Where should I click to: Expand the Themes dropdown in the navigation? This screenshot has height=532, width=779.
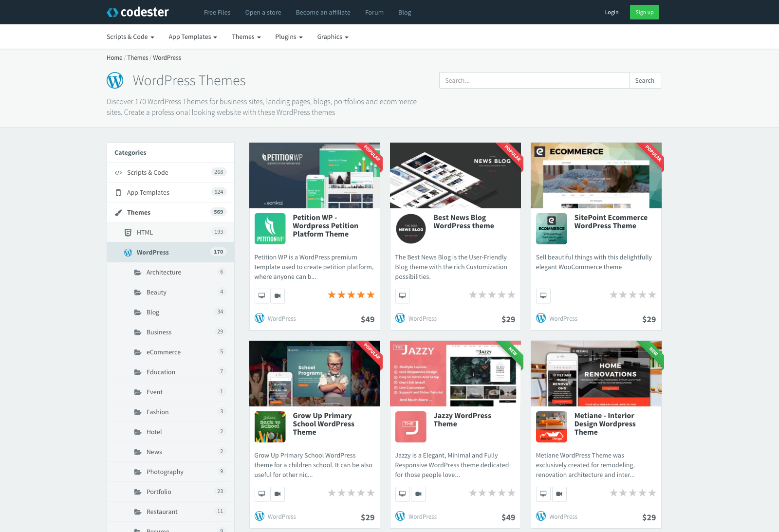tap(246, 37)
